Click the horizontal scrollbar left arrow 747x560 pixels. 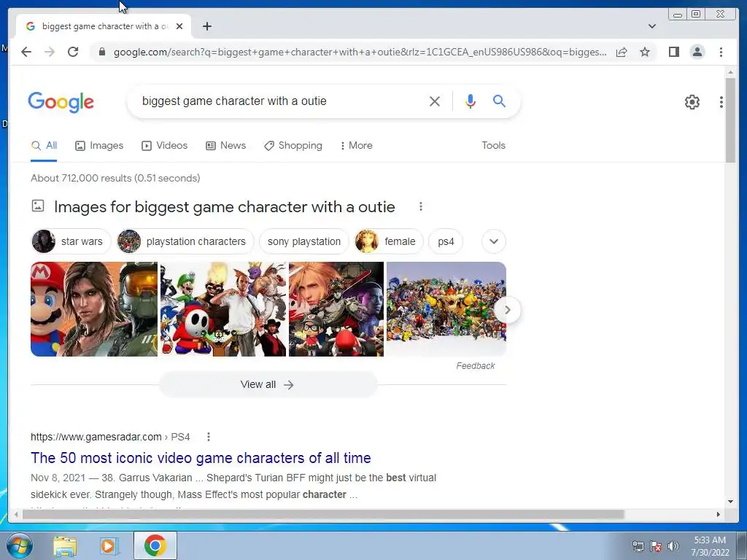click(x=16, y=514)
